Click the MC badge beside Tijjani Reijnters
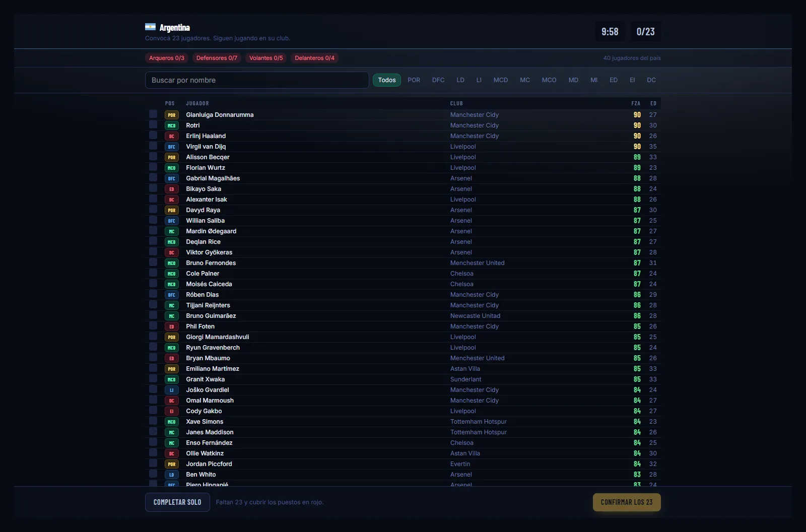806x532 pixels. 172,305
